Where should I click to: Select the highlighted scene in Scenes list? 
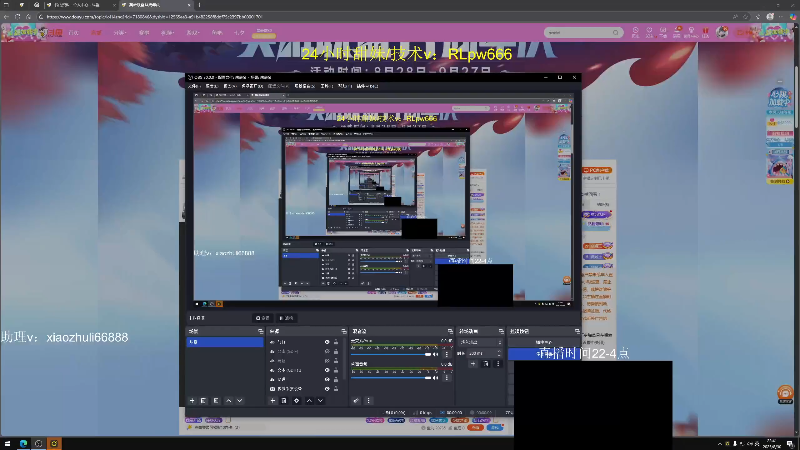coord(225,342)
